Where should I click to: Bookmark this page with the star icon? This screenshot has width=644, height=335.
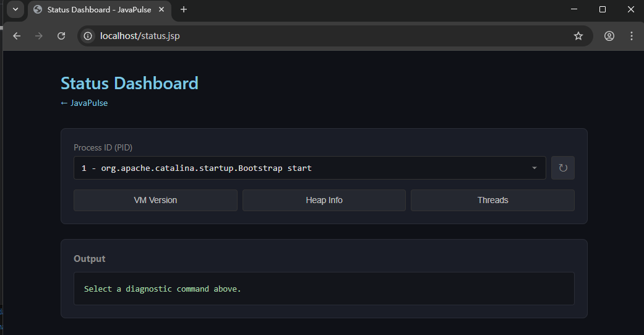click(578, 36)
